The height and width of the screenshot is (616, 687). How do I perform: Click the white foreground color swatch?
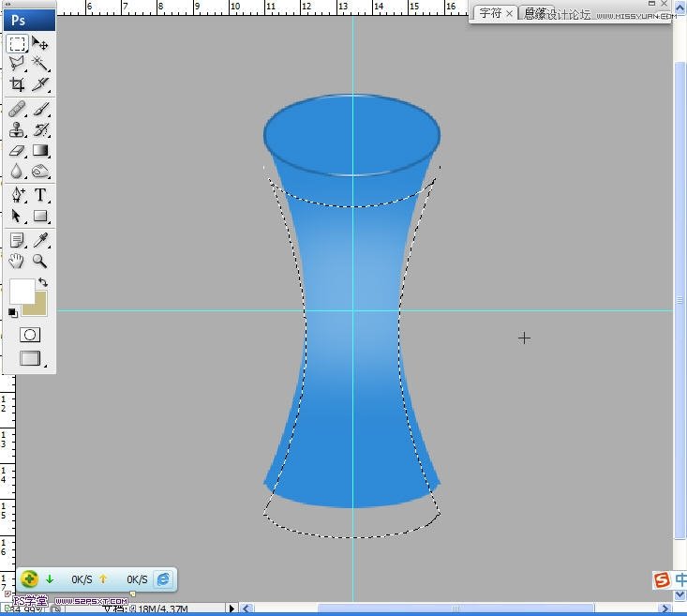point(22,290)
